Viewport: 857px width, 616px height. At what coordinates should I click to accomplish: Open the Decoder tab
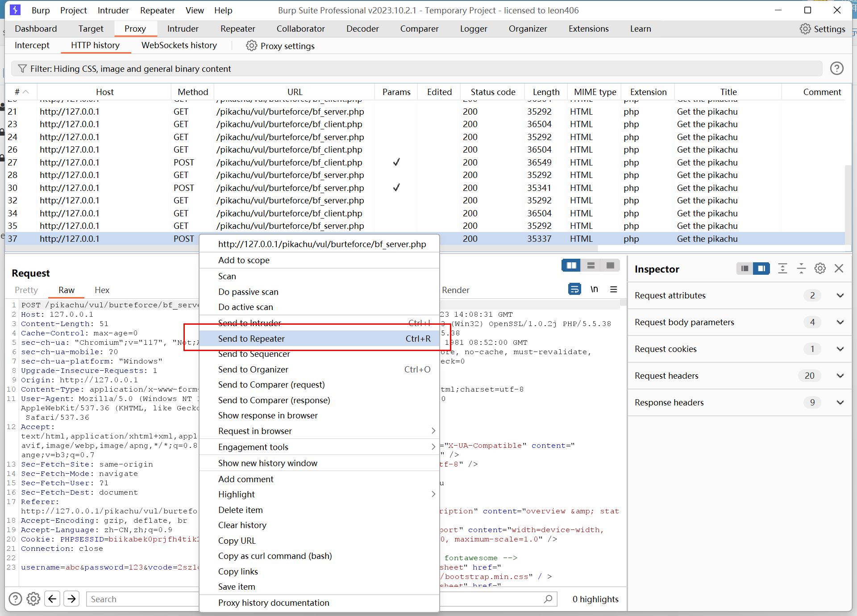[362, 29]
